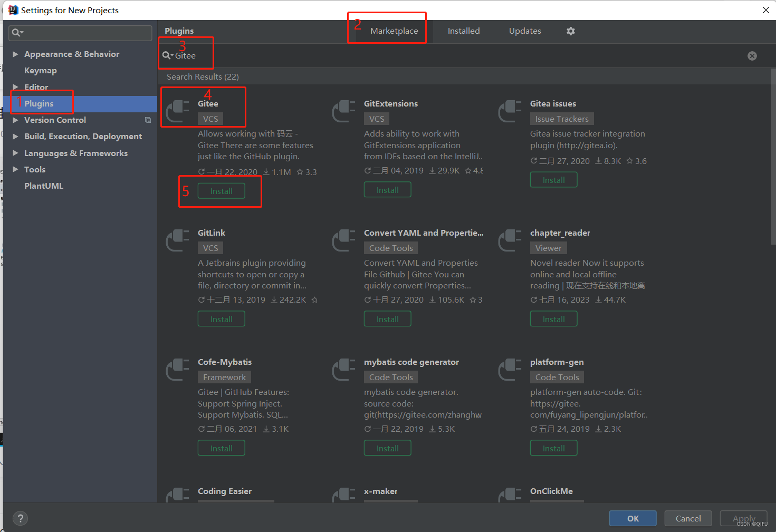Open the Gitea issues plugin title

[553, 104]
